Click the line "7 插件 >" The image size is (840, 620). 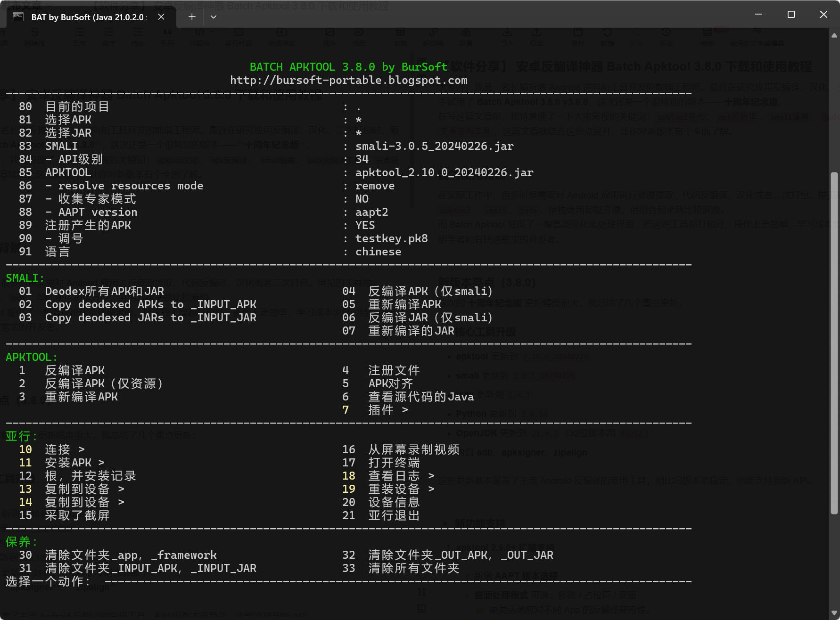pos(375,410)
